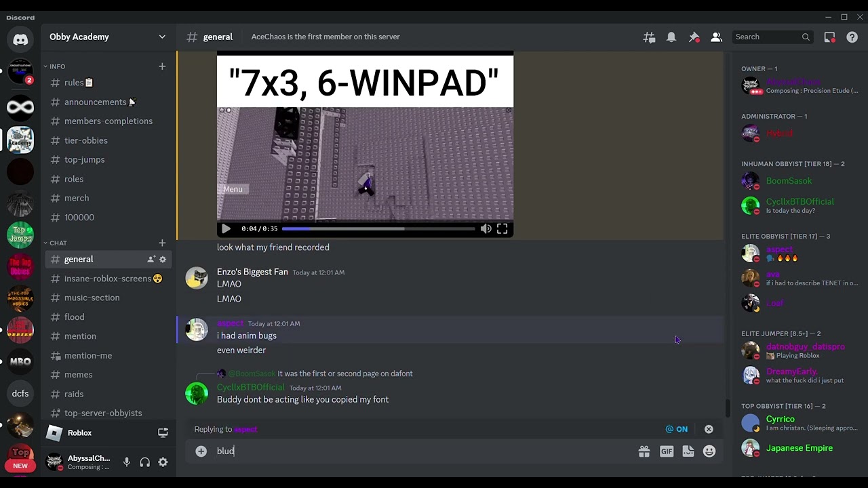
Task: Collapse the INFO channel category
Action: [54, 66]
